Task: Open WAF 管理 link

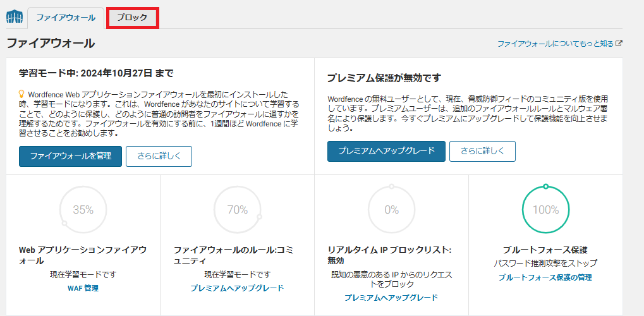Action: [x=83, y=288]
